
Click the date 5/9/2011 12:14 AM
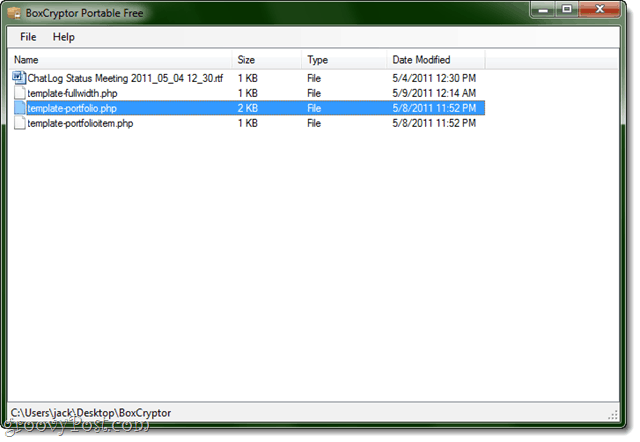coord(434,93)
